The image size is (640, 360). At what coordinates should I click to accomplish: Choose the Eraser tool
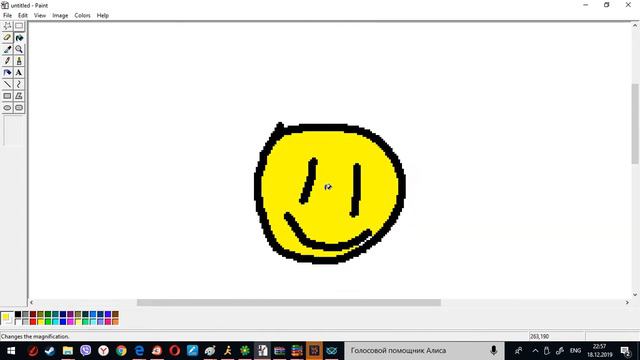[7, 38]
